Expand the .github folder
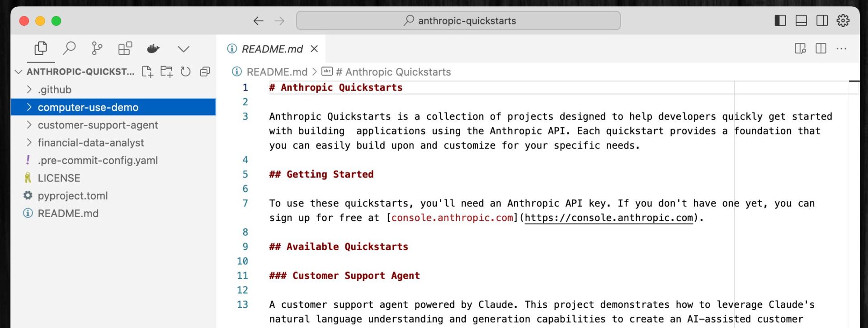Image resolution: width=868 pixels, height=328 pixels. [x=54, y=90]
